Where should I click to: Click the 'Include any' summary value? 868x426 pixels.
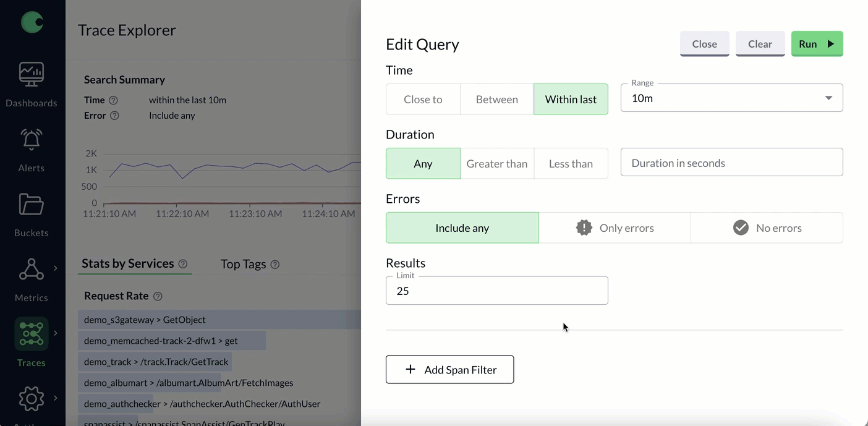pyautogui.click(x=172, y=116)
